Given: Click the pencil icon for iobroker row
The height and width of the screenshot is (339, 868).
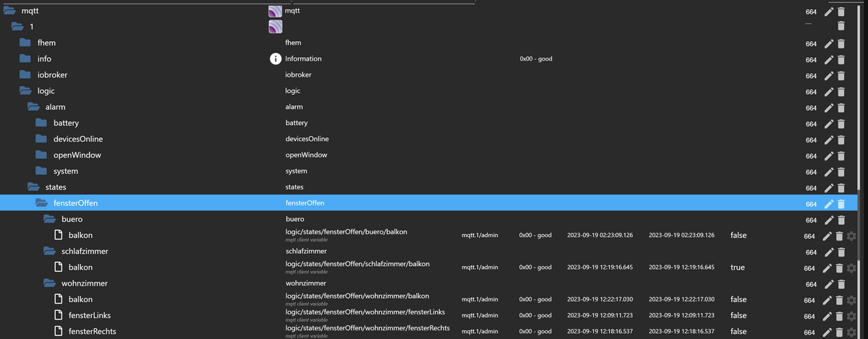Looking at the screenshot, I should [829, 75].
